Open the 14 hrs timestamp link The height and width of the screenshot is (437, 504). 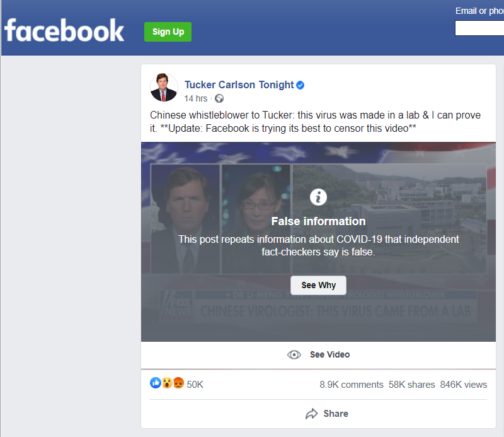(x=195, y=98)
